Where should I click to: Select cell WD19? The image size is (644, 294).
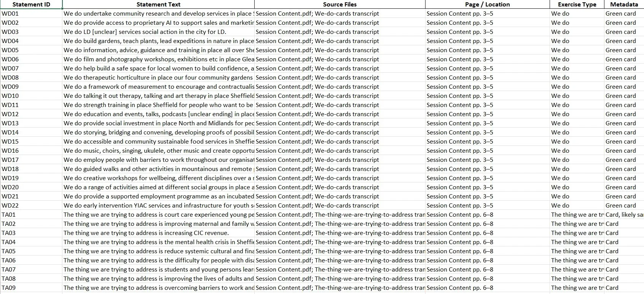[31, 178]
